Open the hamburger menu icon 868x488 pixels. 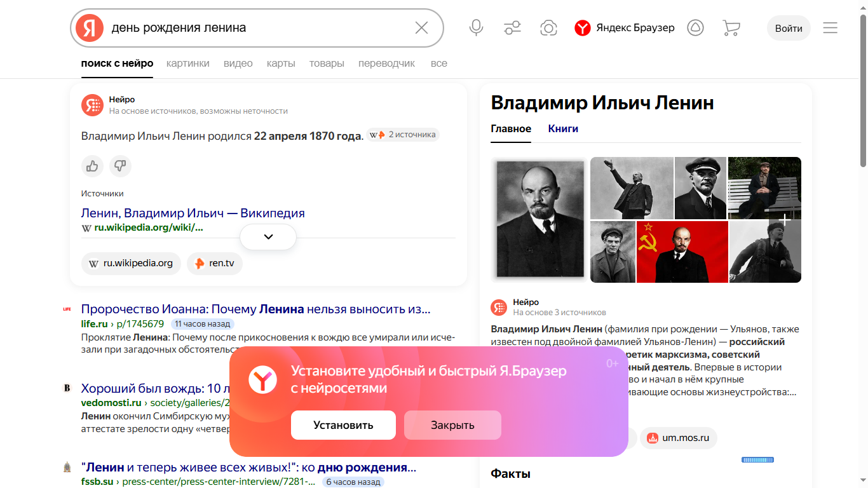pos(830,28)
